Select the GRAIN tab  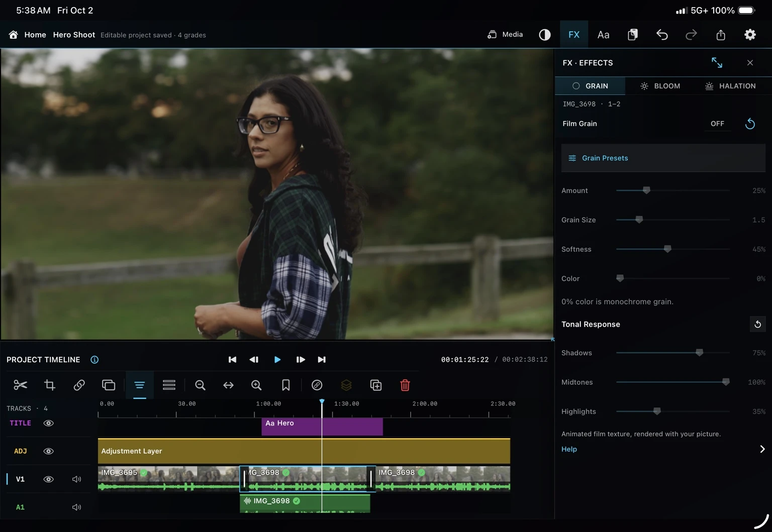point(590,86)
